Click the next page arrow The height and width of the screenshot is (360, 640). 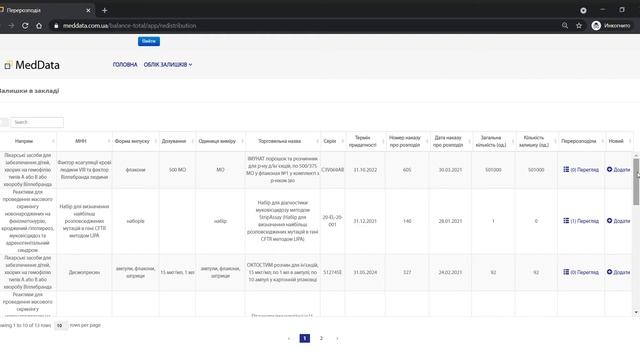pos(337,338)
